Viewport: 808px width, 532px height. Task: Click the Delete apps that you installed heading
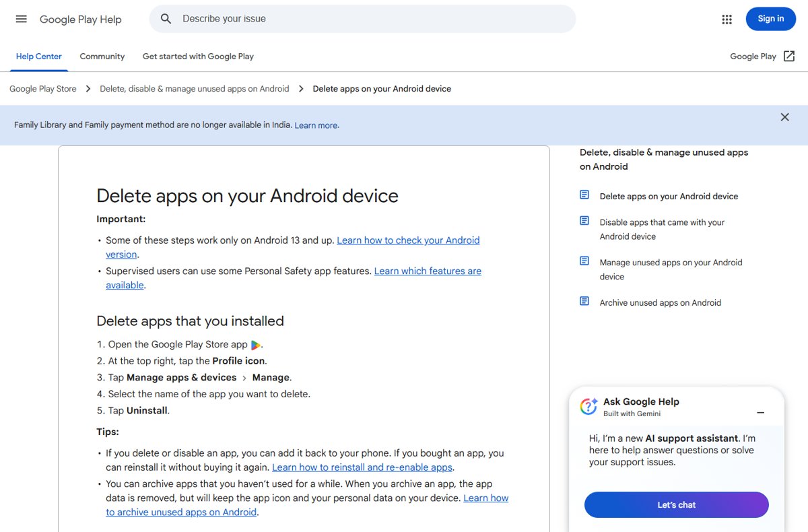click(190, 321)
